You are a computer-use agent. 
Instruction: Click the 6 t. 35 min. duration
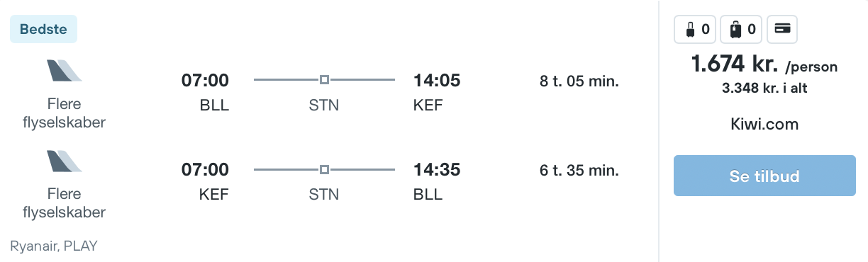pyautogui.click(x=579, y=171)
